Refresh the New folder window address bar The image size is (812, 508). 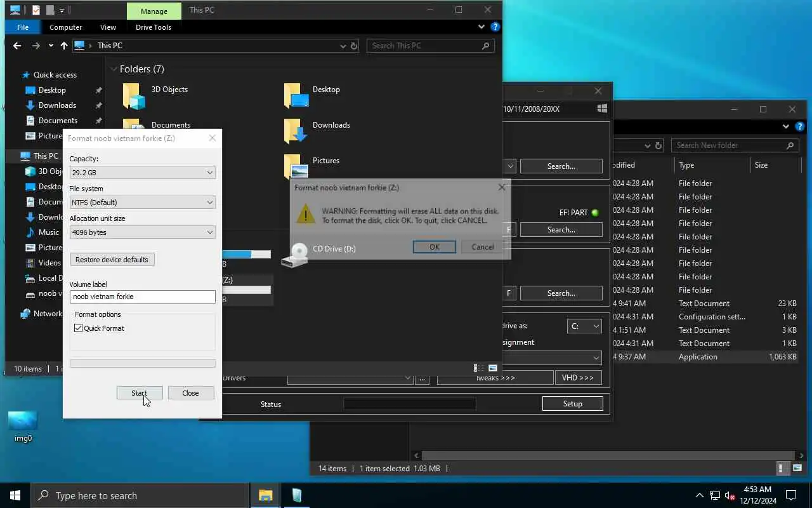tap(658, 145)
